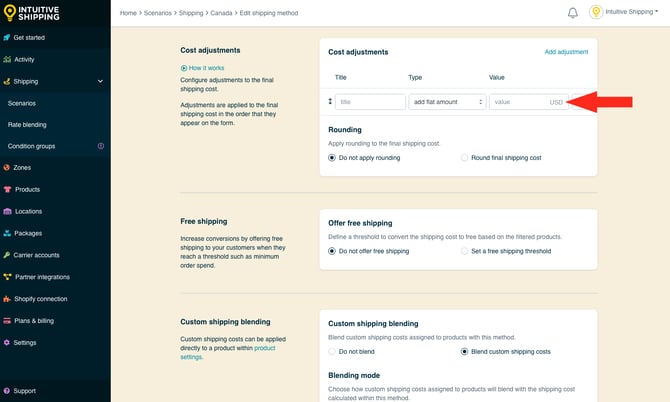
Task: Click the Products shirt icon
Action: [7, 189]
